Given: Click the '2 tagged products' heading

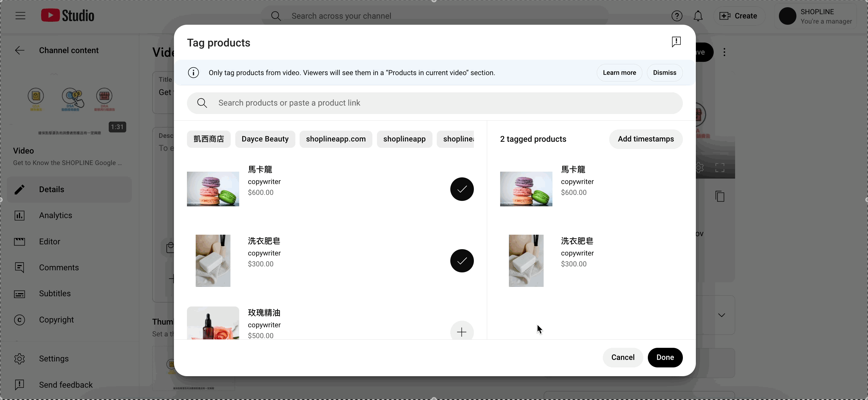Looking at the screenshot, I should pos(533,139).
